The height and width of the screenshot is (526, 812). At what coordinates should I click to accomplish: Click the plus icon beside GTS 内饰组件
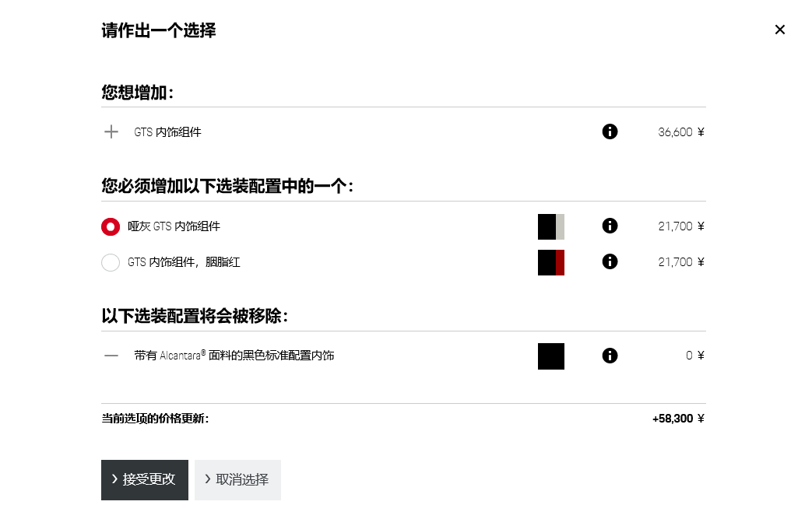click(x=111, y=131)
